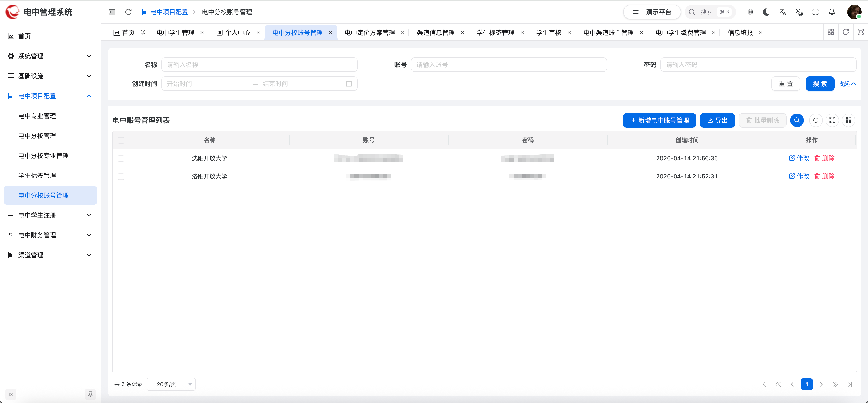
Task: Open the settings gear icon
Action: tap(750, 12)
